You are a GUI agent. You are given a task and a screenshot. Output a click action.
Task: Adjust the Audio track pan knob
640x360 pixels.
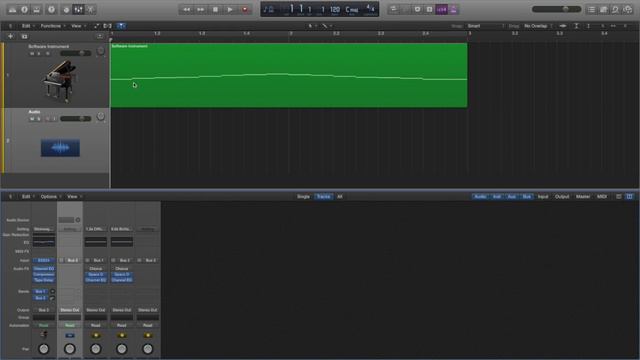pyautogui.click(x=100, y=117)
